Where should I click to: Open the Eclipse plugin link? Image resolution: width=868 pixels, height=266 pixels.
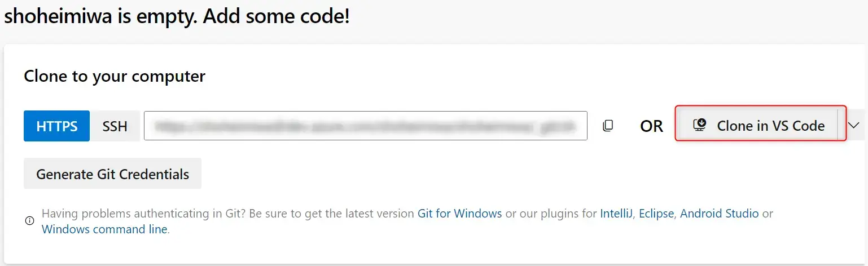(x=656, y=214)
